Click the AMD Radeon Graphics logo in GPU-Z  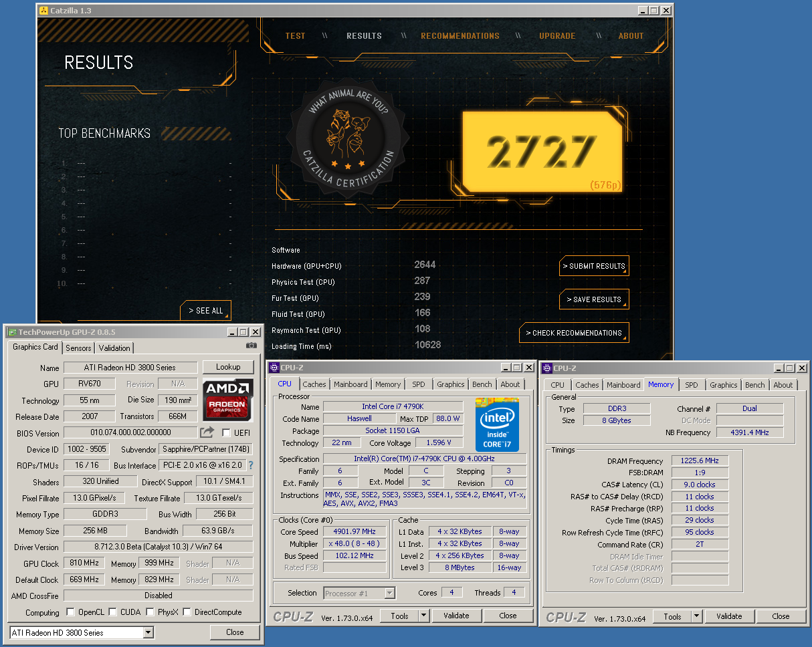228,400
